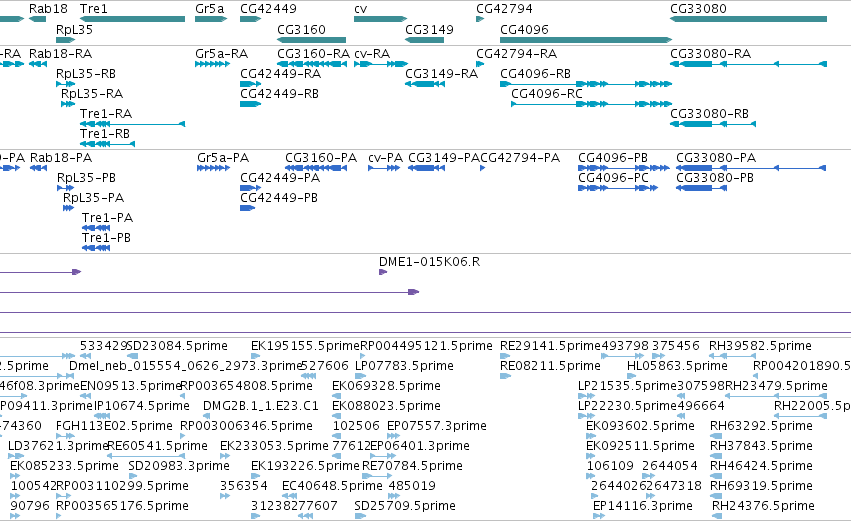851x521 pixels.
Task: Click the EC40648.5prime EST label
Action: (332, 486)
